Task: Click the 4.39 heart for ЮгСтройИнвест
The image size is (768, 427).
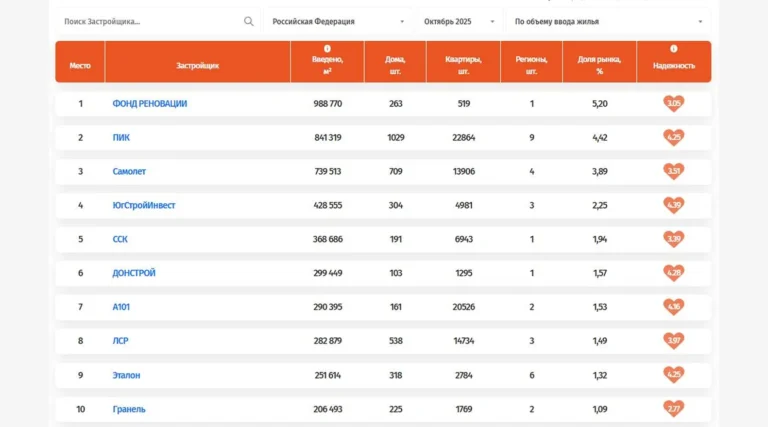Action: [x=673, y=205]
